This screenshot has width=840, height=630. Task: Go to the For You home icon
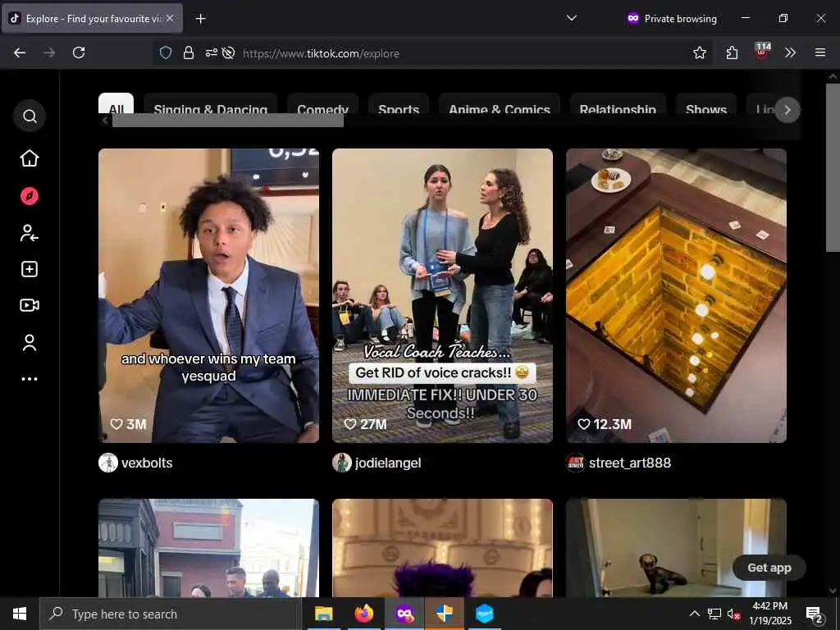coord(30,158)
